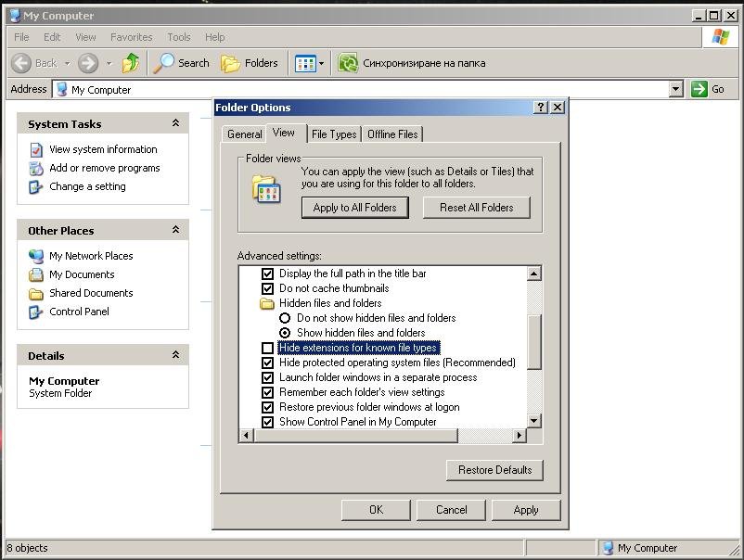
Task: Uncheck Restore previous folder windows at logon
Action: click(x=267, y=407)
